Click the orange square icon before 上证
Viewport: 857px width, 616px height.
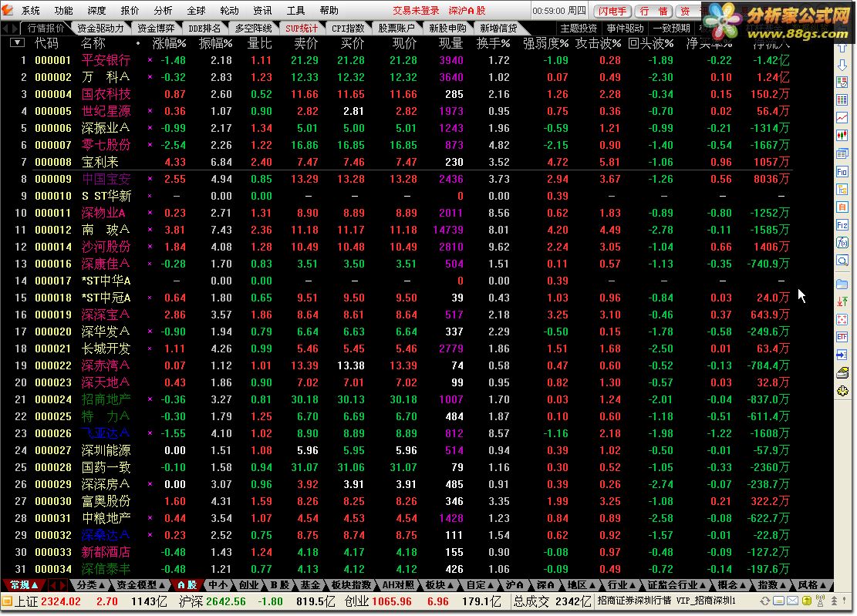(x=7, y=602)
